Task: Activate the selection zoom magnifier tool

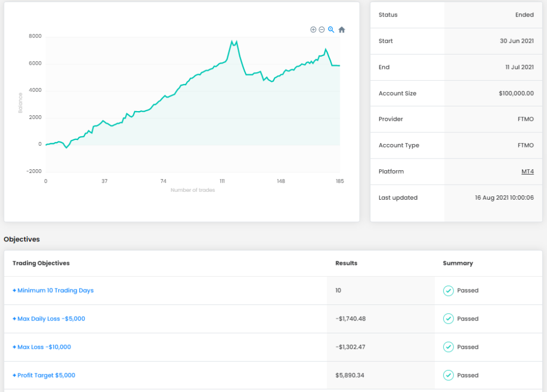Action: coord(331,30)
